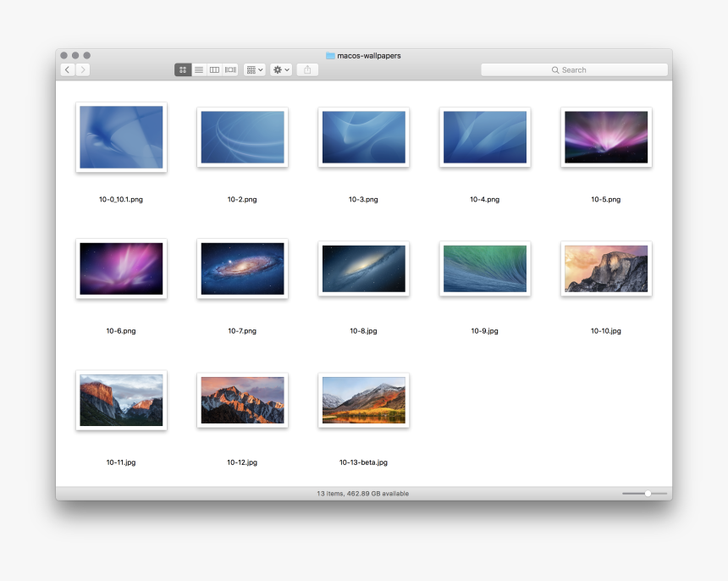The image size is (728, 581).
Task: Click the magnifying glass in the search field
Action: [x=555, y=69]
